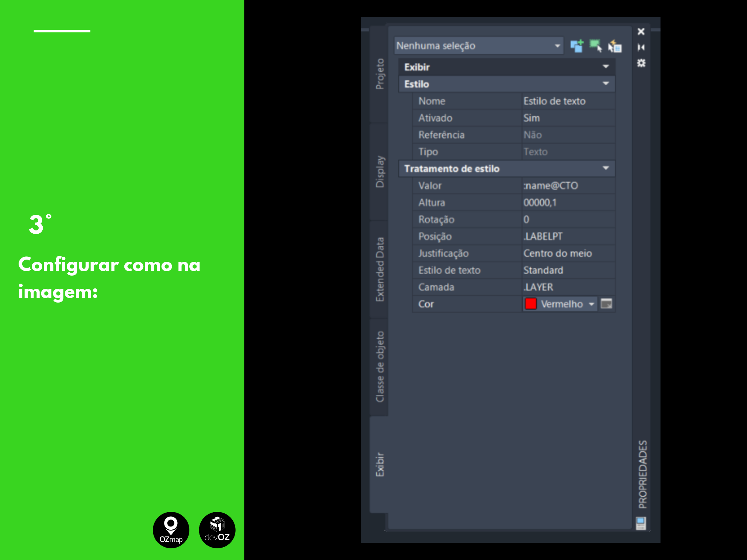Toggle the PICKADD value icon

click(615, 46)
